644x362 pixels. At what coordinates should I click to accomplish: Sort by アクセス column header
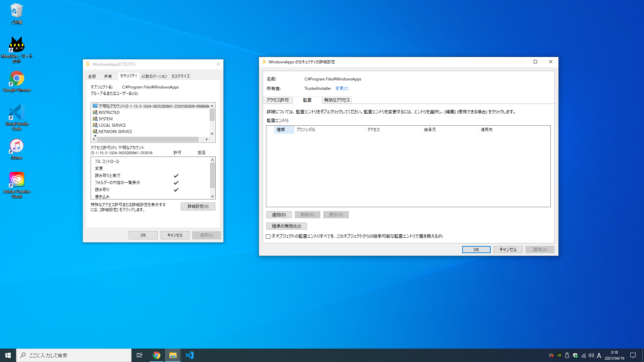coord(393,130)
